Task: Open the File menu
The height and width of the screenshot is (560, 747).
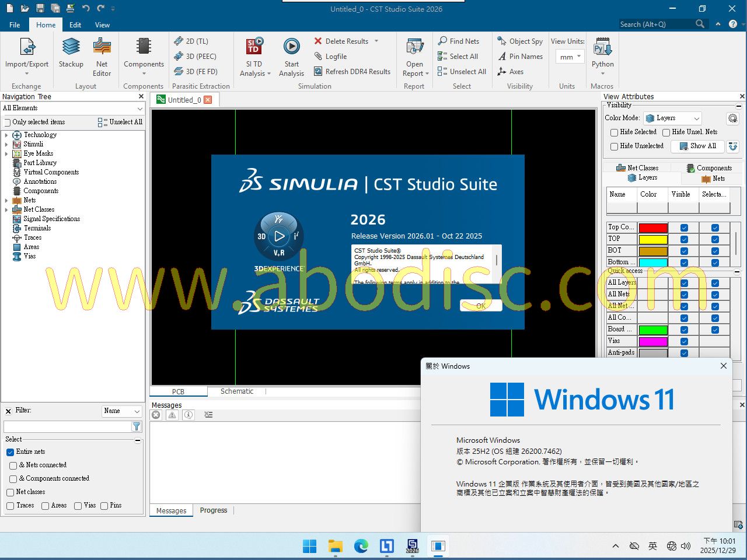Action: 15,25
